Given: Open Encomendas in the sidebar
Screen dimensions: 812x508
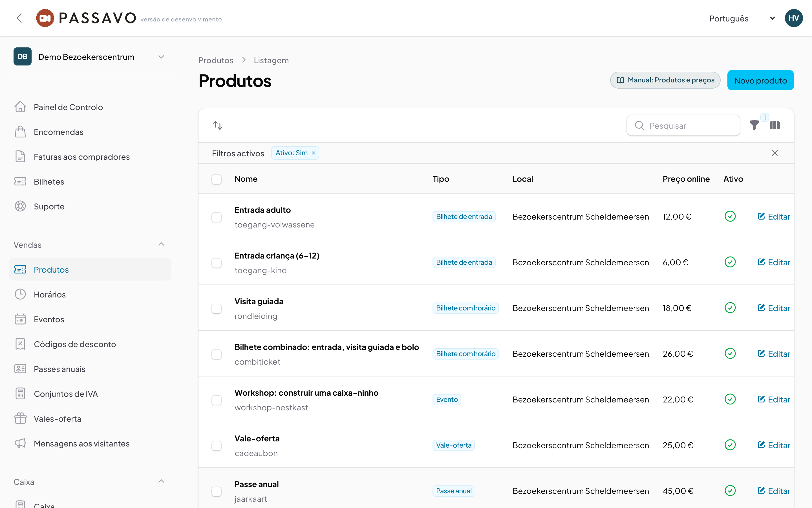Looking at the screenshot, I should coord(90,132).
